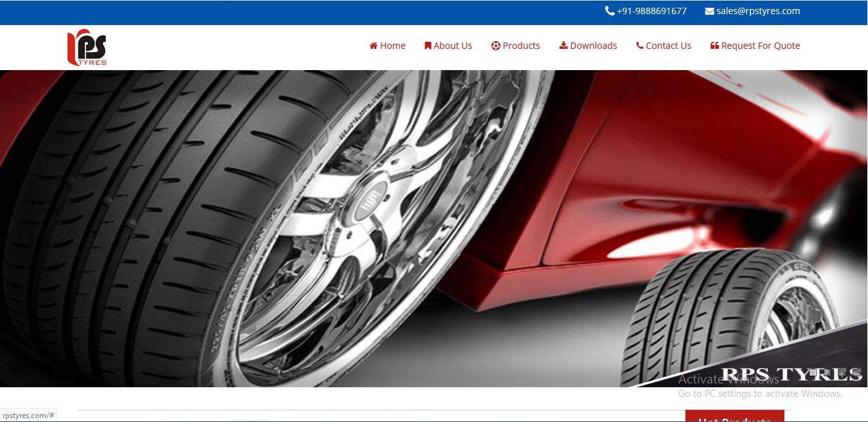Click the RPS TYRES banner caption

tap(791, 374)
